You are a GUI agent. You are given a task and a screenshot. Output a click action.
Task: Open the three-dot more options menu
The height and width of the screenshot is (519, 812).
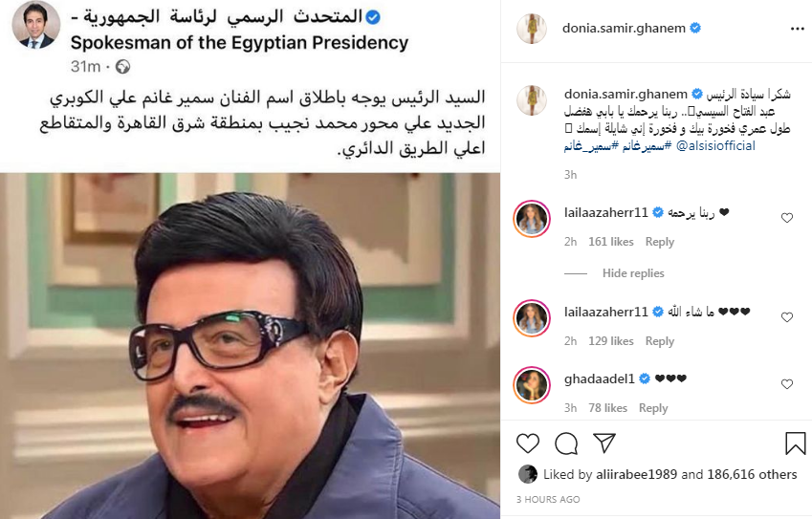[x=798, y=29]
